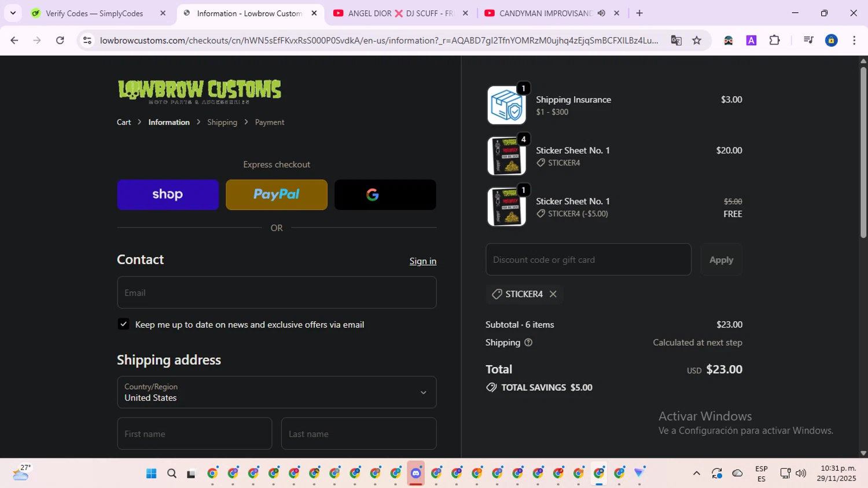Open the volume speaker tray icon
This screenshot has height=488, width=868.
[x=801, y=474]
